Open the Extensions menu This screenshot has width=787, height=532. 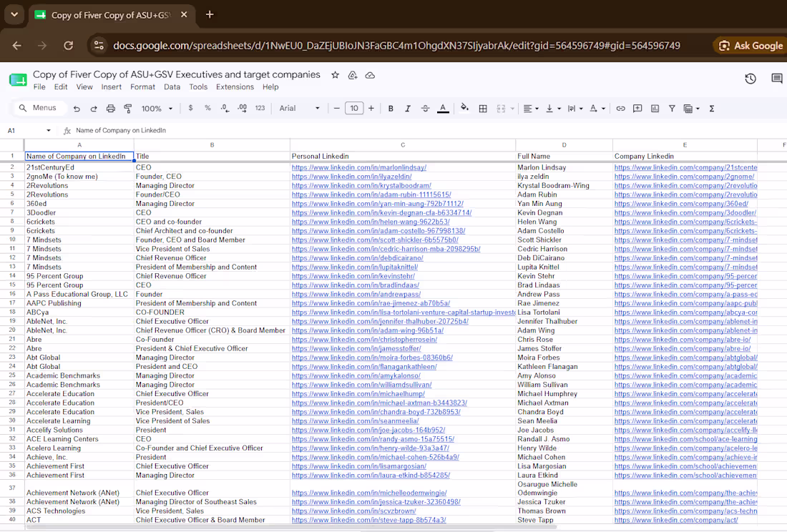[235, 87]
